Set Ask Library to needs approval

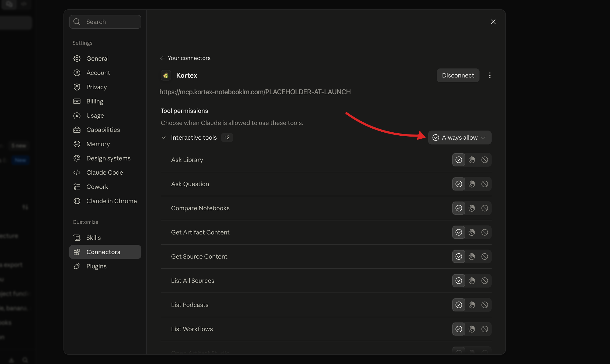click(472, 160)
